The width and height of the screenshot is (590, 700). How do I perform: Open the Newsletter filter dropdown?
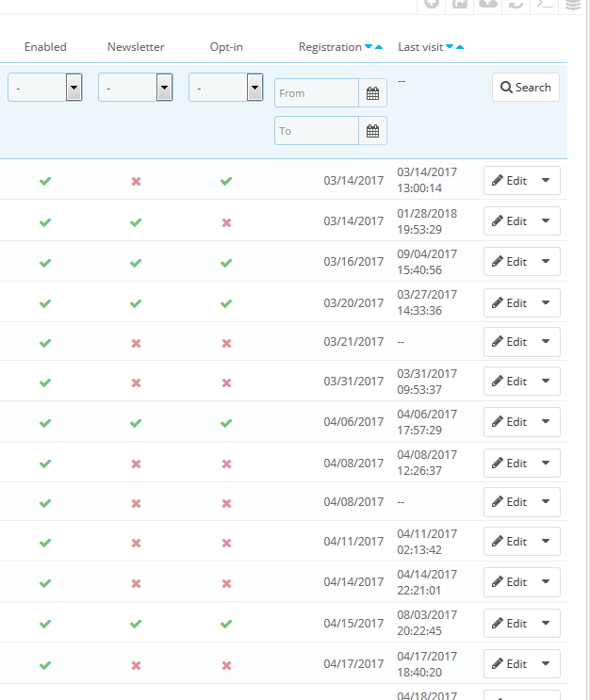click(x=136, y=88)
